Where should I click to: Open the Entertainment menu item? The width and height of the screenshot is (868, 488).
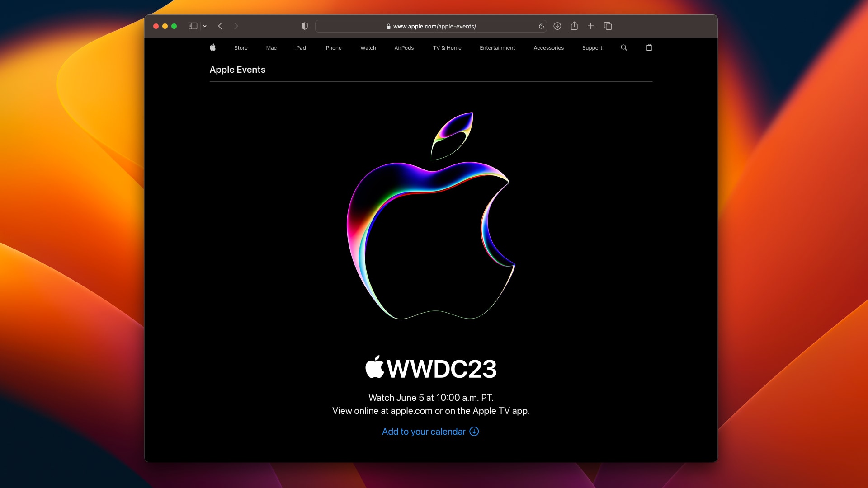click(497, 48)
